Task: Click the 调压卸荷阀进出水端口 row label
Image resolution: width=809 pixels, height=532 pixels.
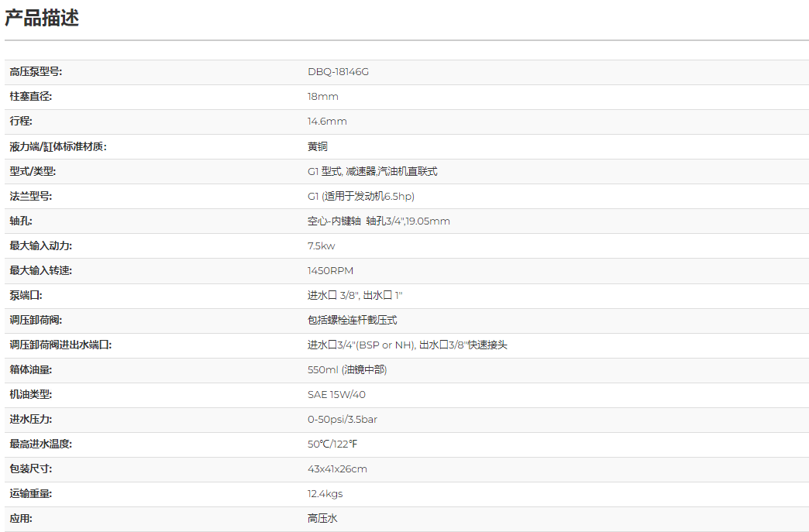Action: click(60, 345)
